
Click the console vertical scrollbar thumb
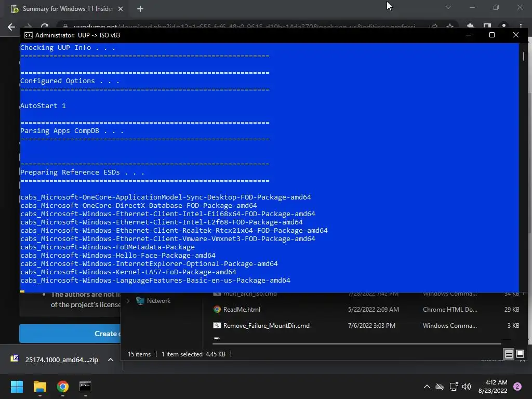[x=524, y=56]
